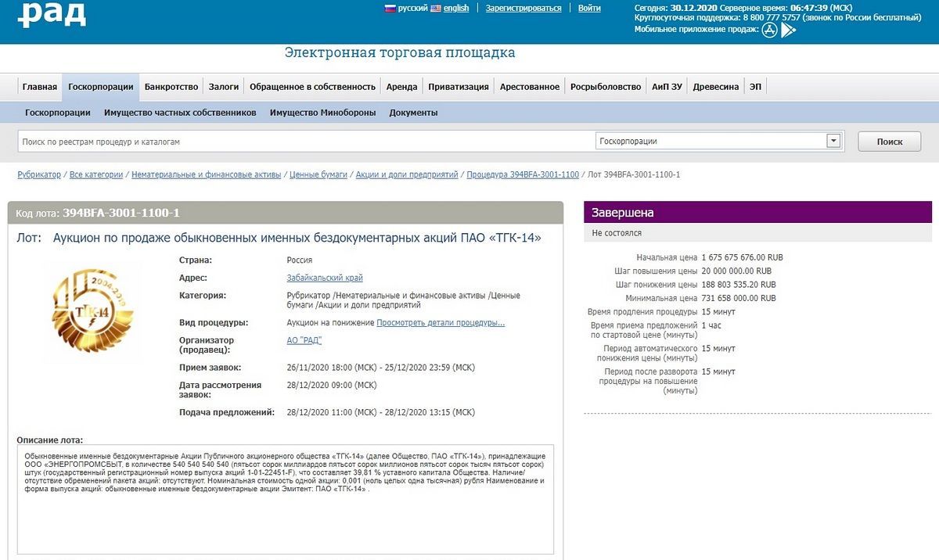Image resolution: width=939 pixels, height=560 pixels.
Task: Click the Не состоялся status text
Action: coord(617,233)
